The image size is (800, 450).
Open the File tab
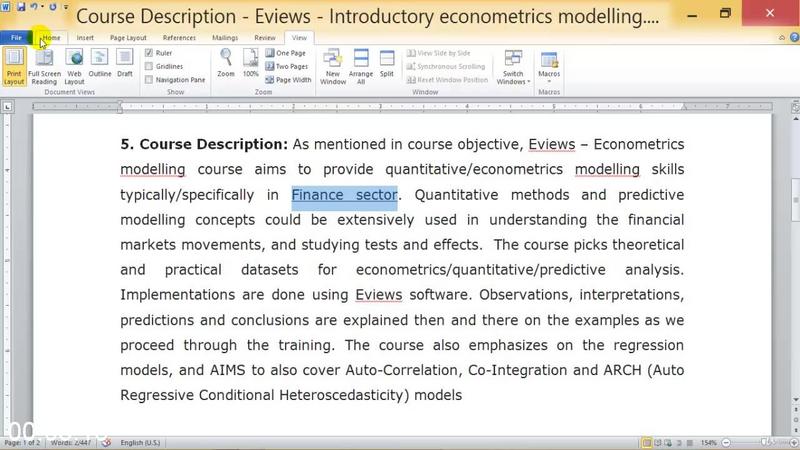coord(16,38)
